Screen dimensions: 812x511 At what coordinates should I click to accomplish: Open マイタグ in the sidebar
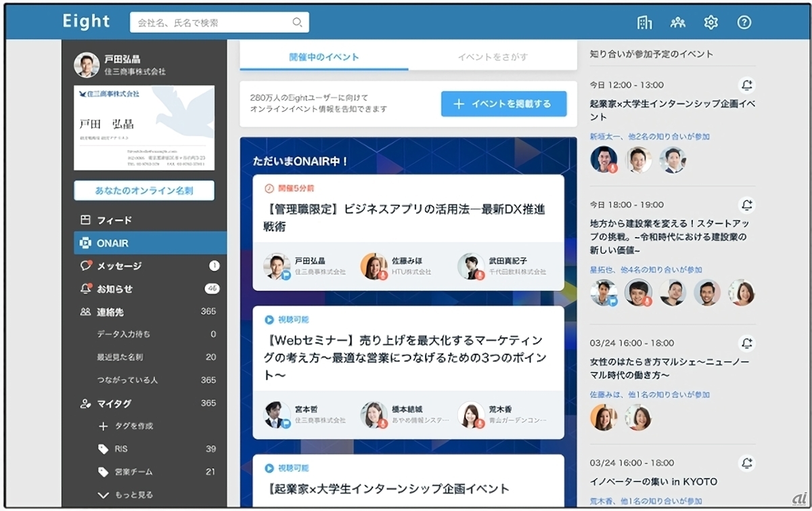point(144,403)
